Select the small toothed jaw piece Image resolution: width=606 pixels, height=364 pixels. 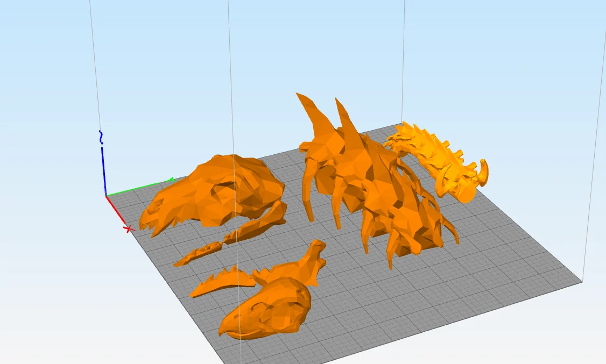(222, 282)
